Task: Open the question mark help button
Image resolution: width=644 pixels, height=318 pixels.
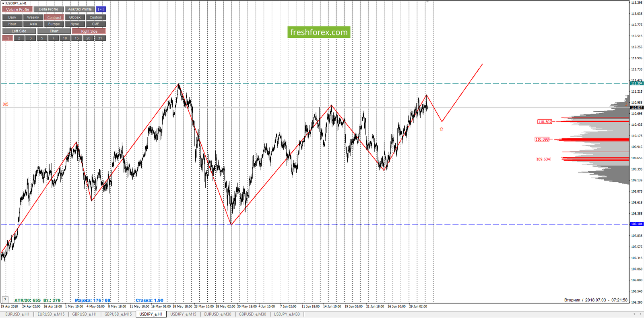Action: click(5, 299)
